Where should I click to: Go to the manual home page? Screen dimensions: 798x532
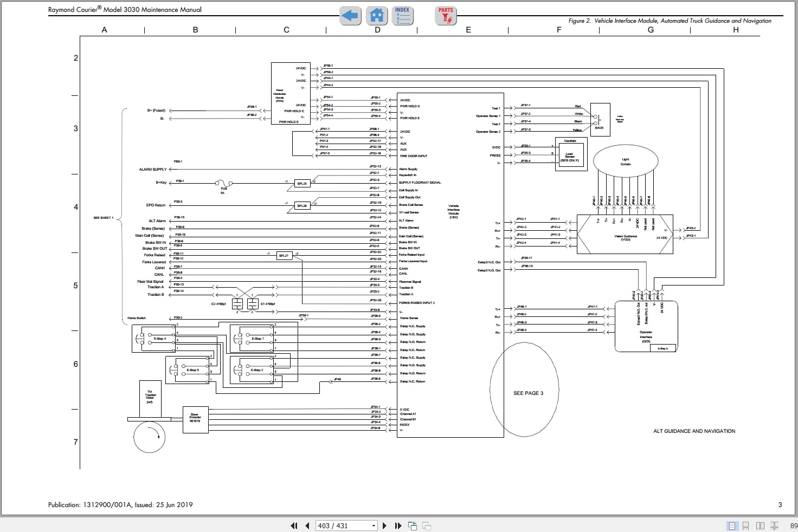[376, 16]
